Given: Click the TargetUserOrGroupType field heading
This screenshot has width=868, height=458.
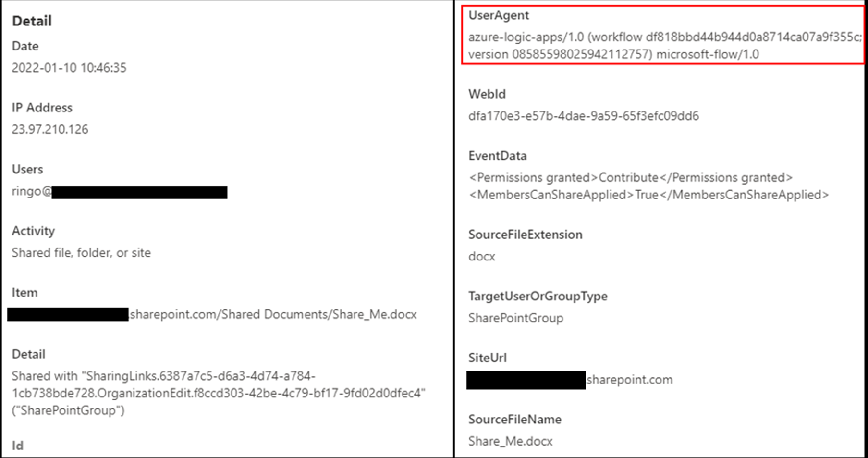Looking at the screenshot, I should [x=538, y=296].
